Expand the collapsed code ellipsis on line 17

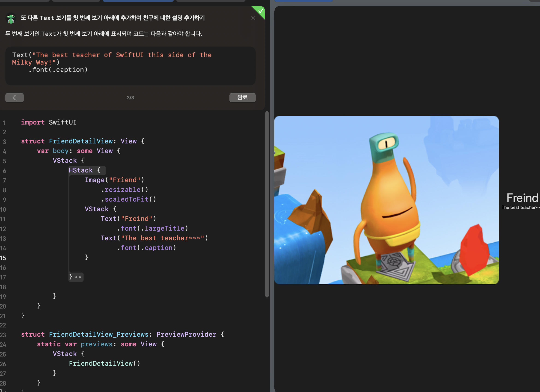click(78, 277)
